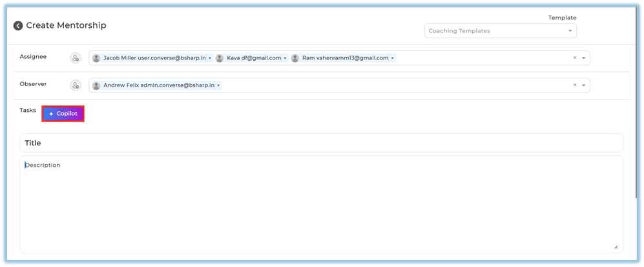The width and height of the screenshot is (644, 267).
Task: Click the add-user icon next to Assignee
Action: [76, 58]
